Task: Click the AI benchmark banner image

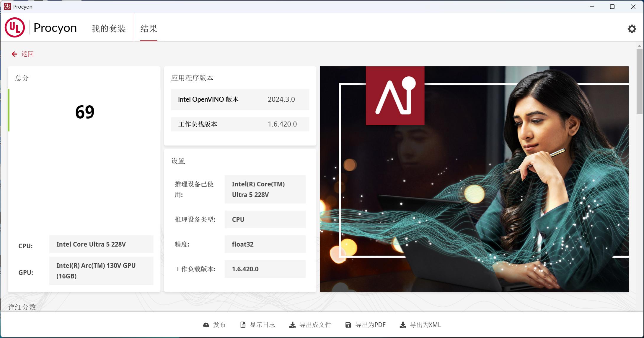Action: [474, 179]
